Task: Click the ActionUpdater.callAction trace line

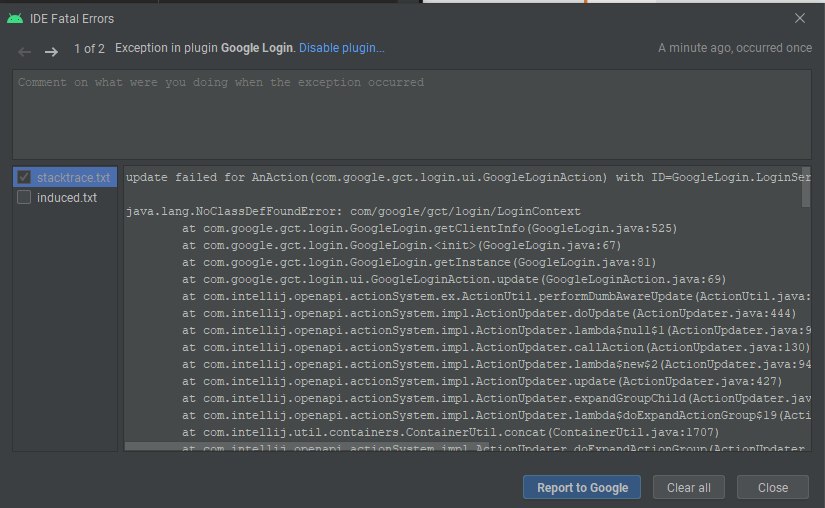Action: point(496,347)
